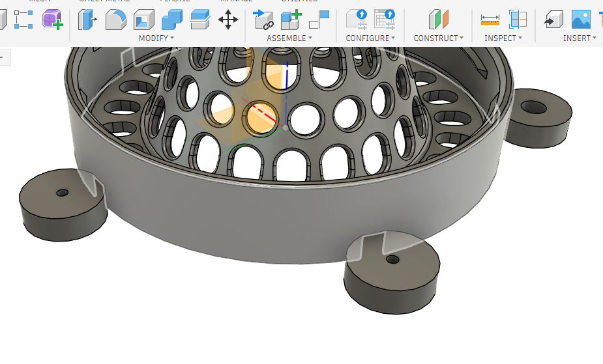
Task: Expand the CONSTRUCT dropdown
Action: point(438,38)
